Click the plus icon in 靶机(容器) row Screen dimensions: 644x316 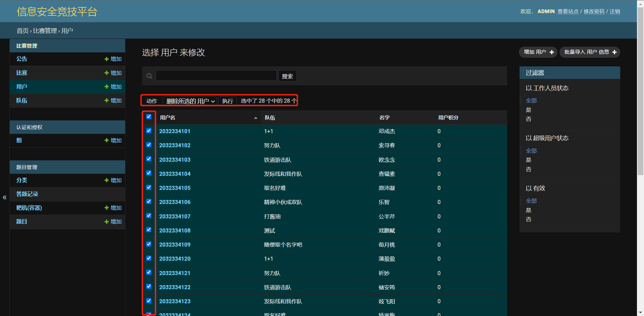click(107, 208)
